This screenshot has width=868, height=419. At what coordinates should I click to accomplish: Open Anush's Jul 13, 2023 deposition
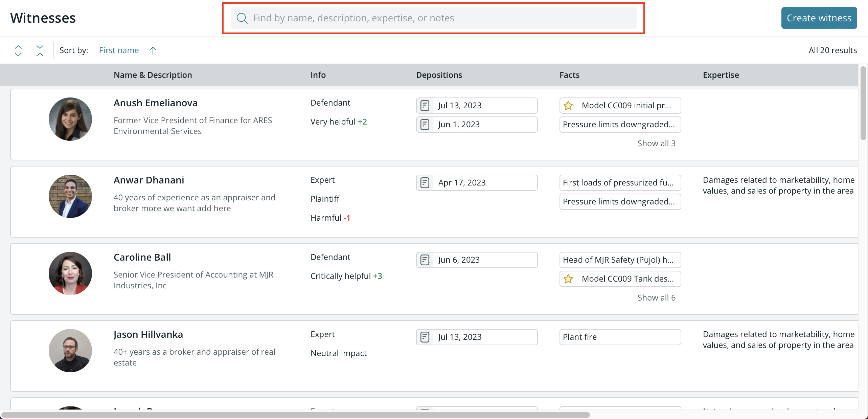pos(477,106)
